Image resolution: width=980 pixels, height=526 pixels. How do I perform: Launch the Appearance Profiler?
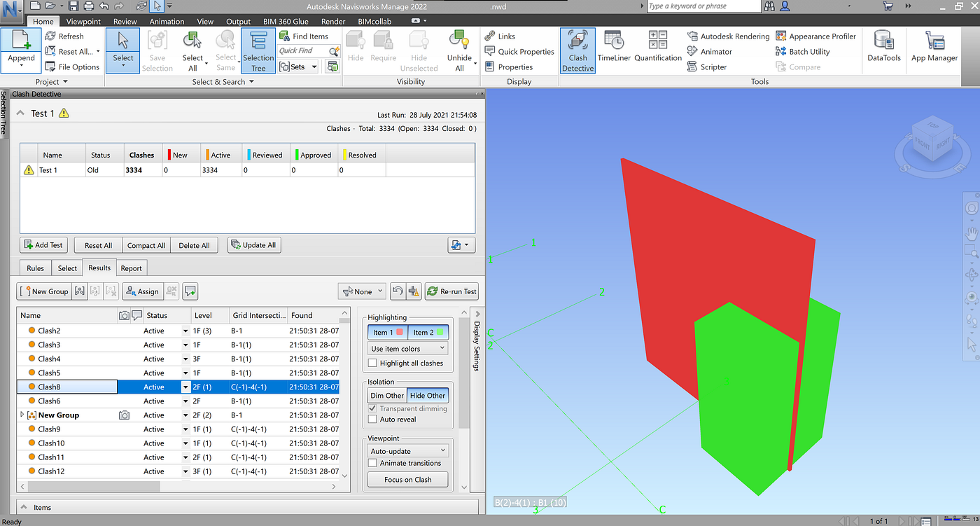(x=816, y=36)
